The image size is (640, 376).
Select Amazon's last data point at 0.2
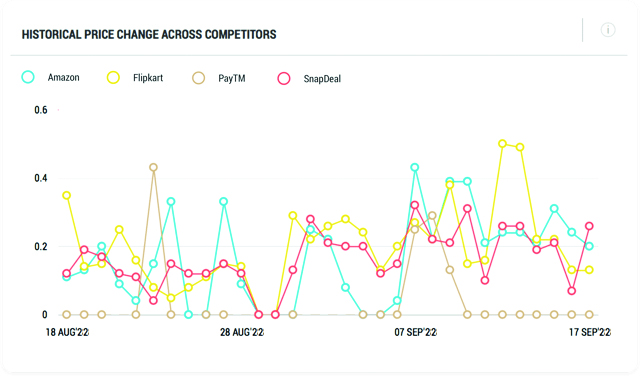click(589, 246)
